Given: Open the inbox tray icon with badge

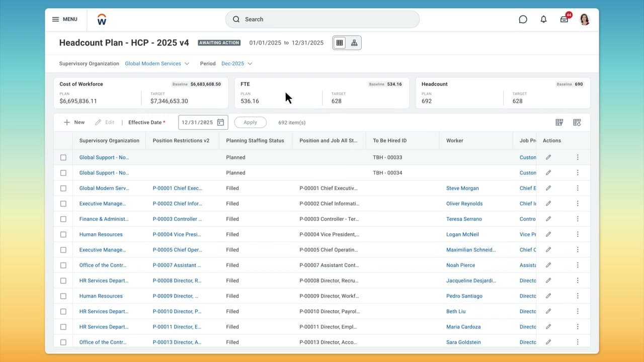Looking at the screenshot, I should tap(565, 19).
